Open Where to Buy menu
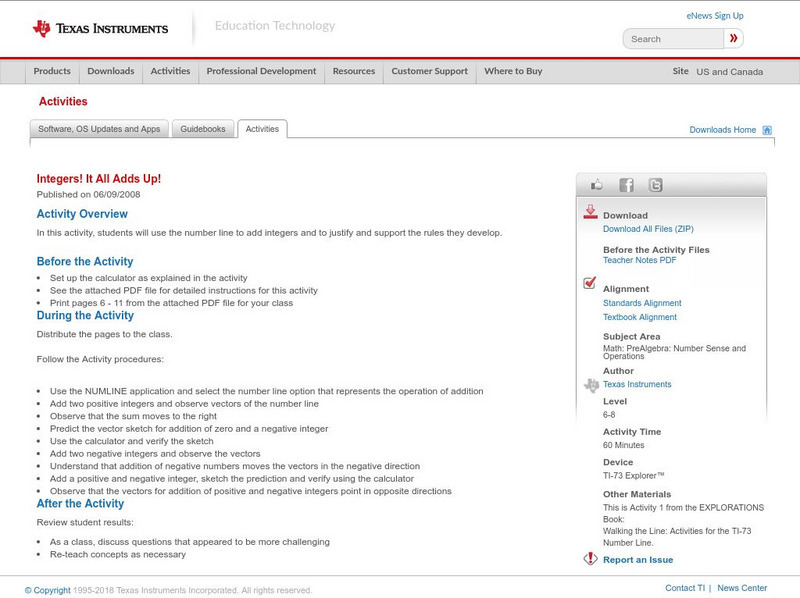 pyautogui.click(x=513, y=71)
